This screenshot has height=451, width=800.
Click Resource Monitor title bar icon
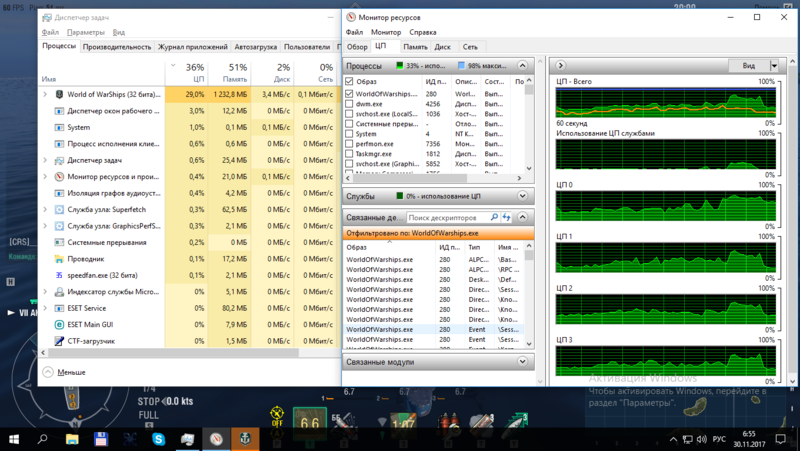pos(351,17)
